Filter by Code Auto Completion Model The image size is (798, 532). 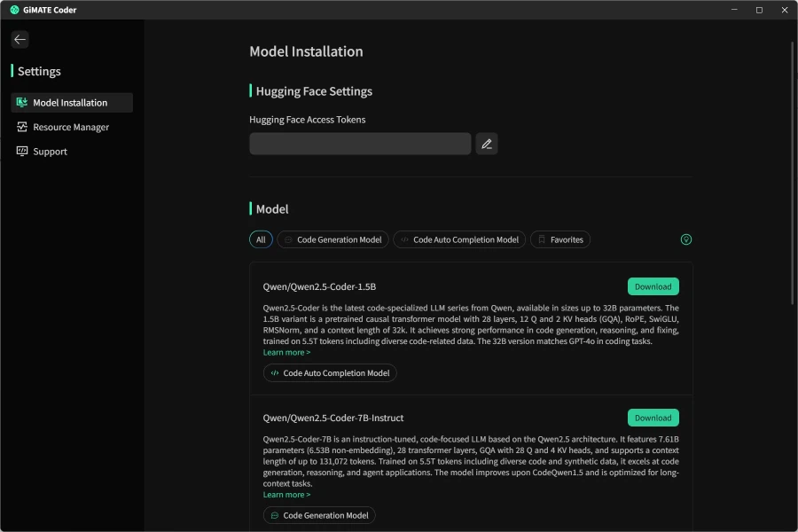(459, 239)
